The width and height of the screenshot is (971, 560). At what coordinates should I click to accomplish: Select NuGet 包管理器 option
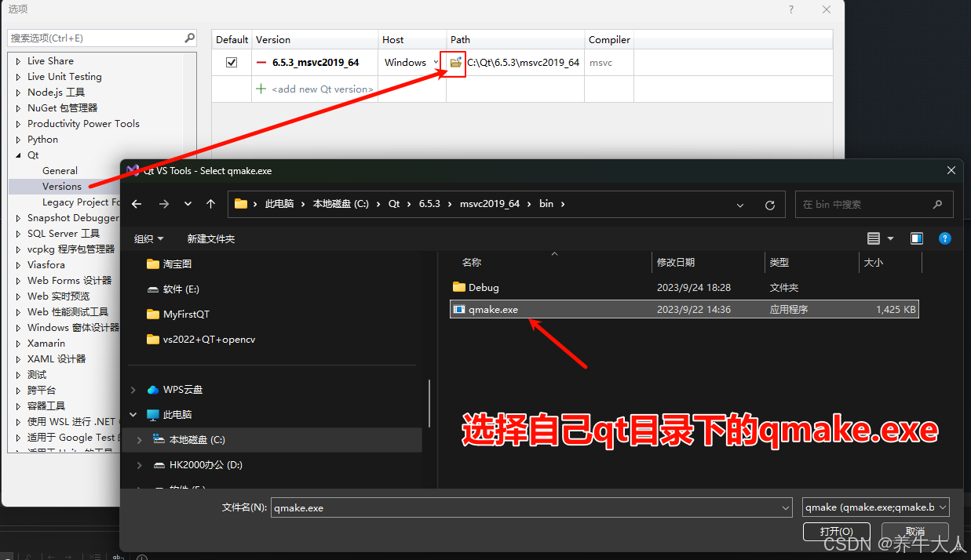(x=63, y=108)
